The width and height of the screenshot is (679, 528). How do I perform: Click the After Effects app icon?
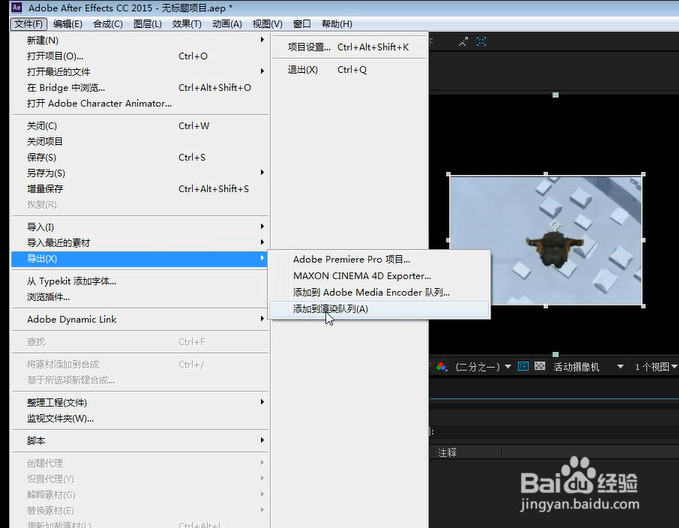(x=16, y=7)
